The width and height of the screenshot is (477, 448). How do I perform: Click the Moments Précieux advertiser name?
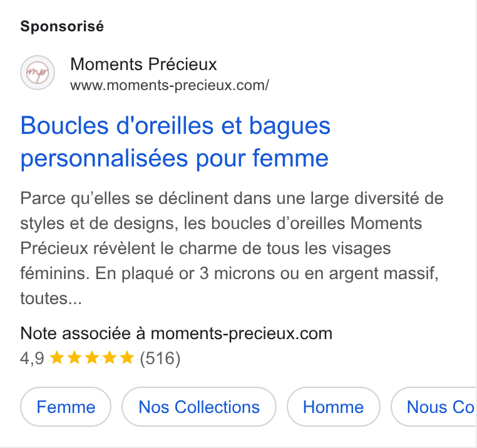143,64
